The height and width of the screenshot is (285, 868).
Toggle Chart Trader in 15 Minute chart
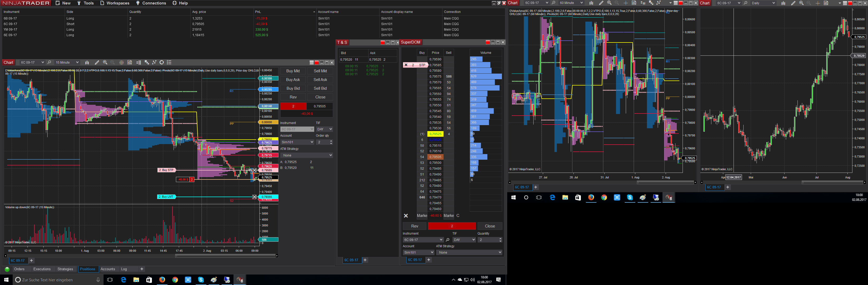[138, 62]
